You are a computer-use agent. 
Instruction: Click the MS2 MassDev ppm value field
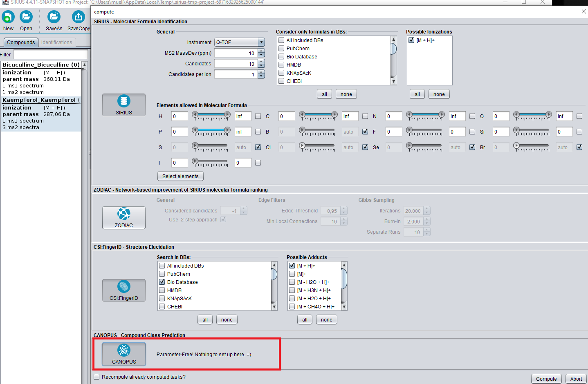pos(236,53)
